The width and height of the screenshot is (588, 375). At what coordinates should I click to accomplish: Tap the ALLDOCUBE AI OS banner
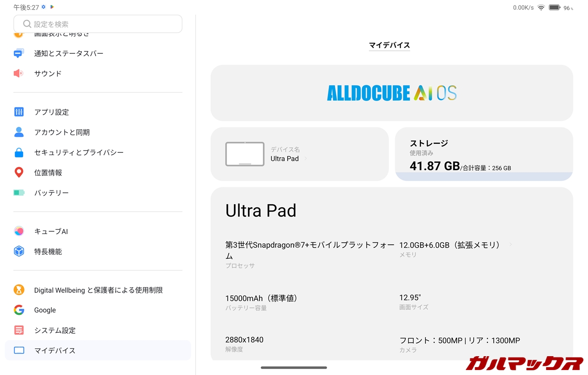click(392, 93)
